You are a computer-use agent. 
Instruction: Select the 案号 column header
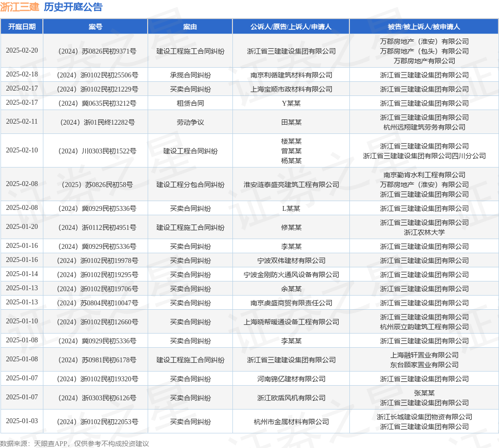pos(95,27)
